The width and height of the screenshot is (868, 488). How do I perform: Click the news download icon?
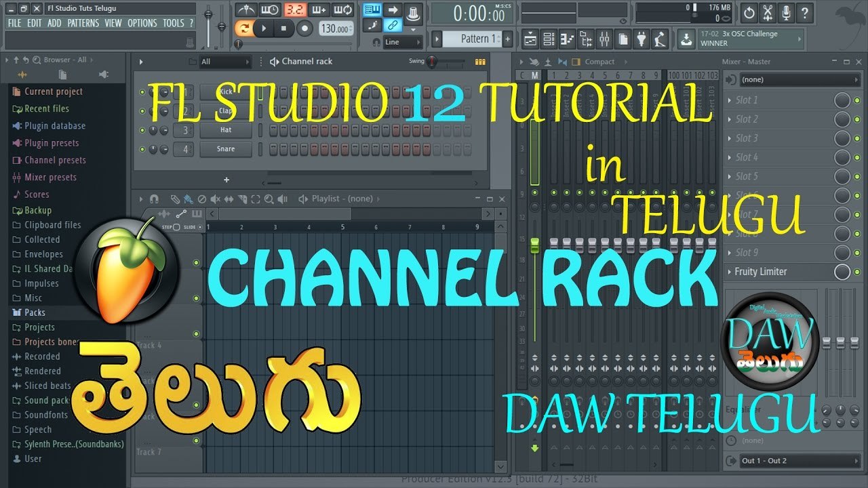point(688,39)
